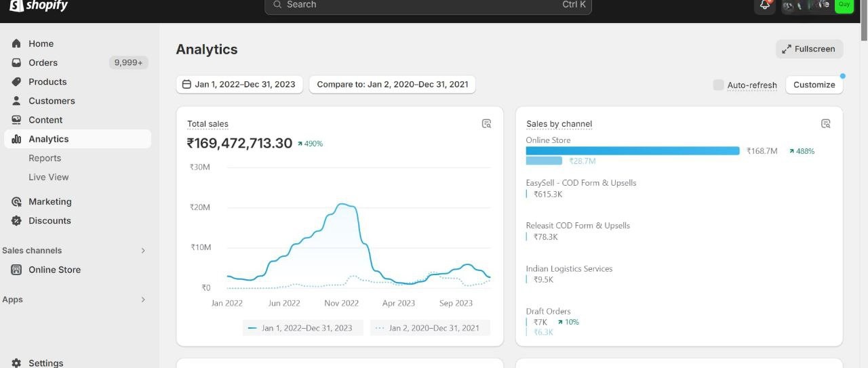The image size is (868, 368).
Task: Click the Orders inbox icon
Action: pos(16,62)
